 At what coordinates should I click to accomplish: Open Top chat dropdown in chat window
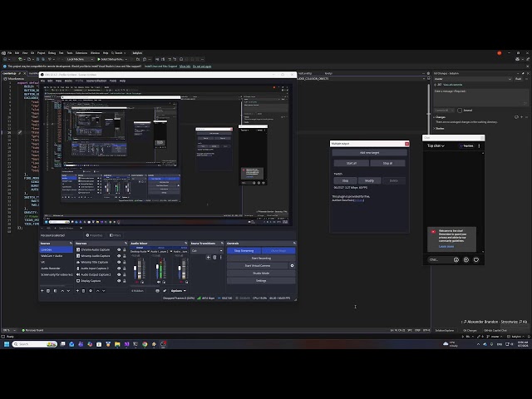[436, 146]
